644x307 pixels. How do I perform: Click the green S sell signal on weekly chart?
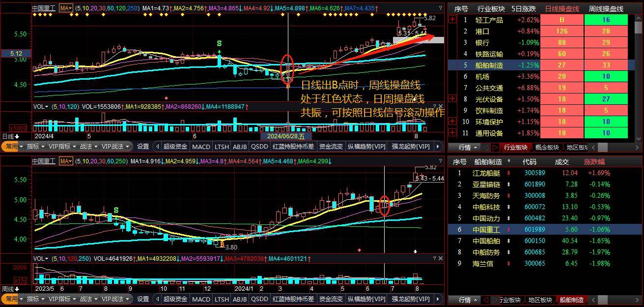click(116, 210)
